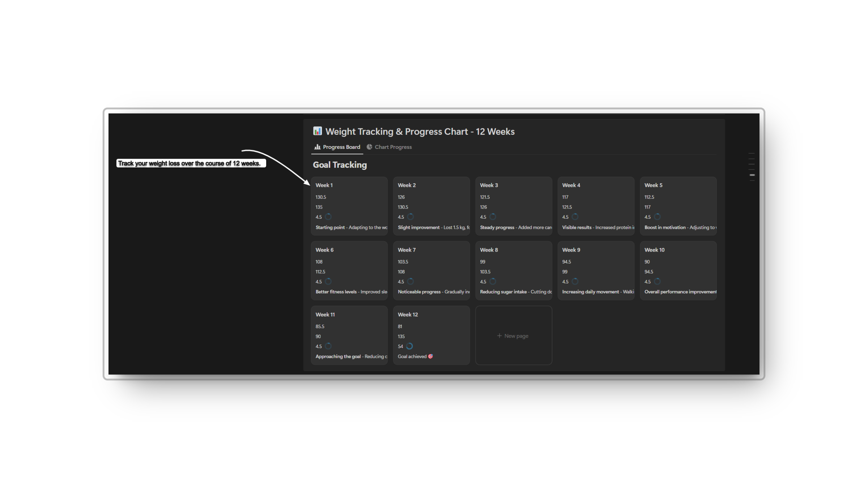Click the progress ring in Week 6 card
This screenshot has height=488, width=868.
pos(328,282)
